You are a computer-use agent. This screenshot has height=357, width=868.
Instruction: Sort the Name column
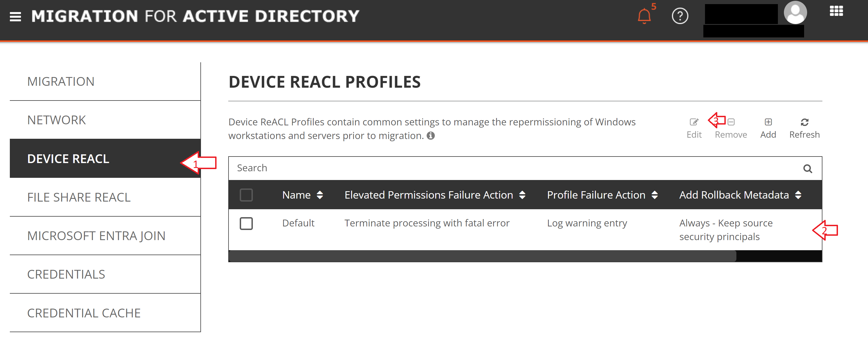[x=321, y=194]
